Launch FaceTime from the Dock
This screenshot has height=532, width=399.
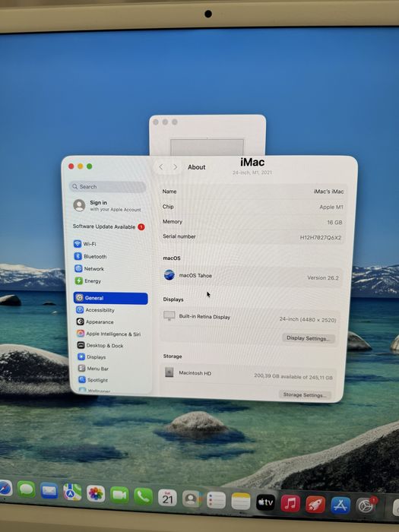pyautogui.click(x=119, y=495)
